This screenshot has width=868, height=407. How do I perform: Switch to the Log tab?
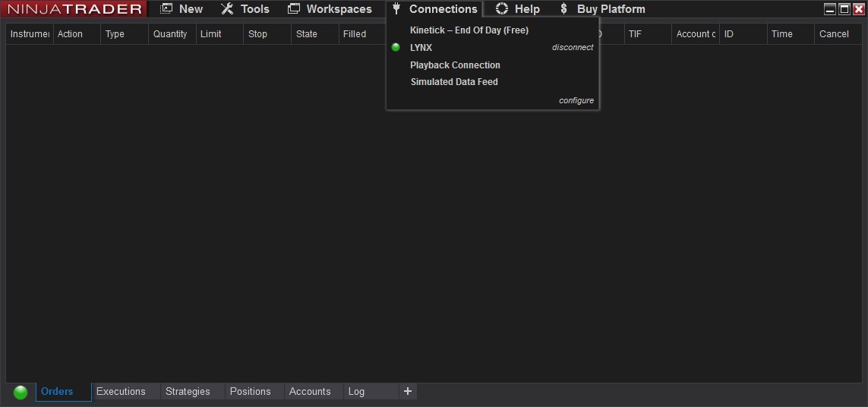pyautogui.click(x=371, y=392)
